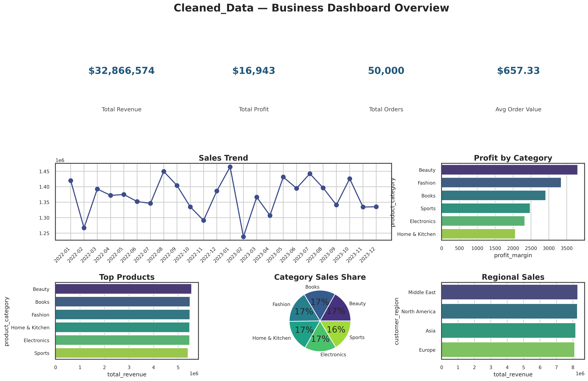Click the Sports label beside the pie chart
This screenshot has height=381, width=588.
pos(357,337)
